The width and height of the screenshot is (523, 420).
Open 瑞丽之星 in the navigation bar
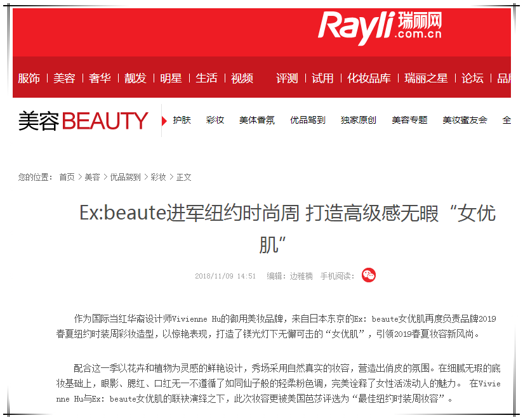click(x=426, y=78)
